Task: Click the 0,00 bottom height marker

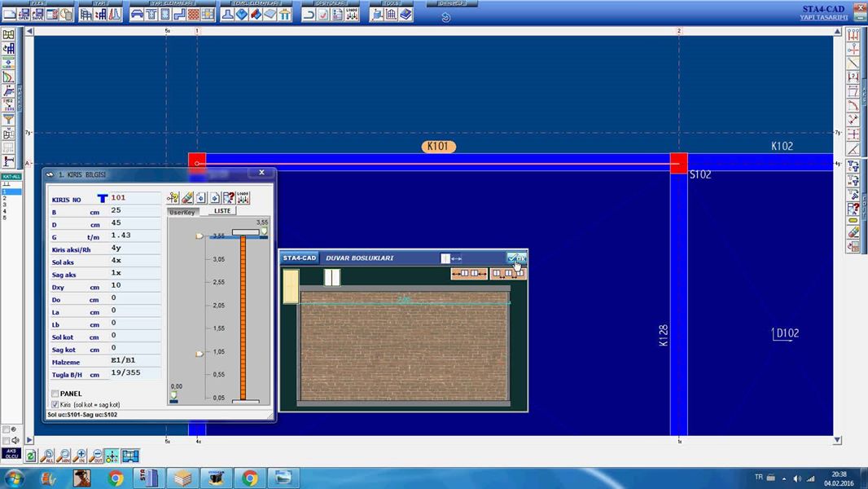Action: (x=173, y=395)
